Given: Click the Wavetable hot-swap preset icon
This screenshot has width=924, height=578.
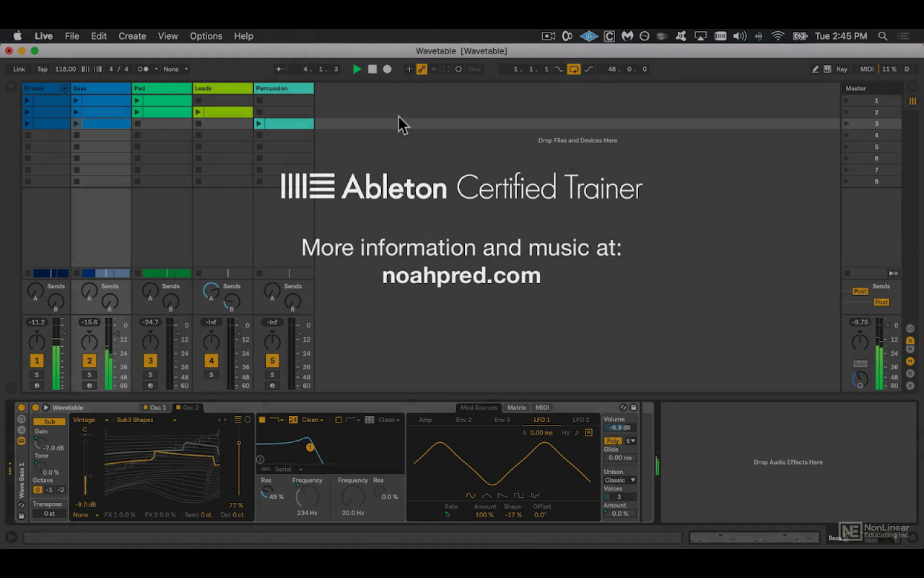Looking at the screenshot, I should (623, 407).
